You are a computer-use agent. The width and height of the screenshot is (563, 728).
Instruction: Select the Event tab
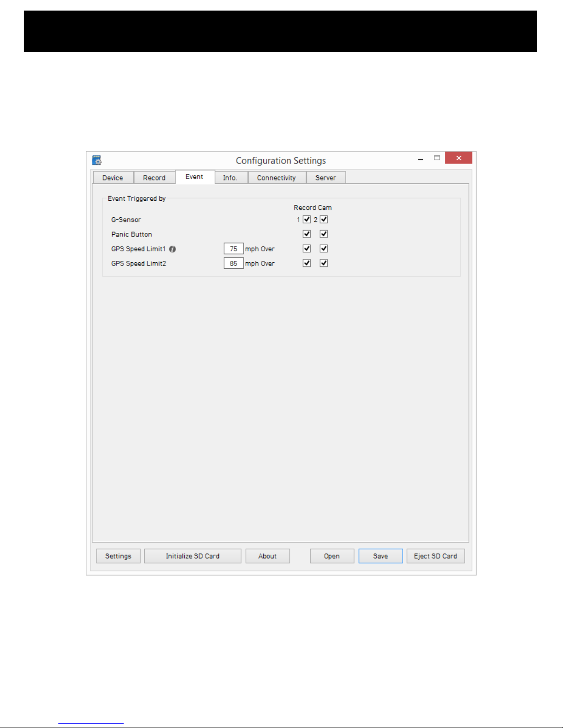tap(195, 177)
